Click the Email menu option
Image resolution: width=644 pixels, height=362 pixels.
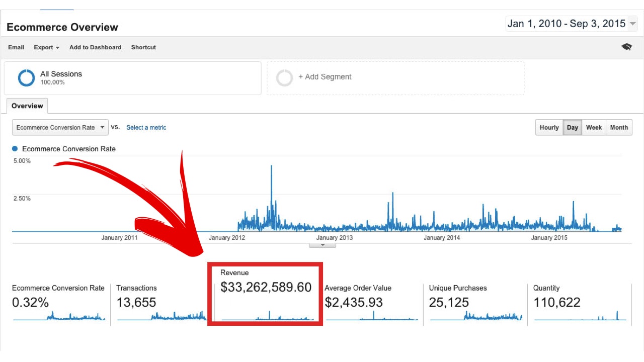16,47
